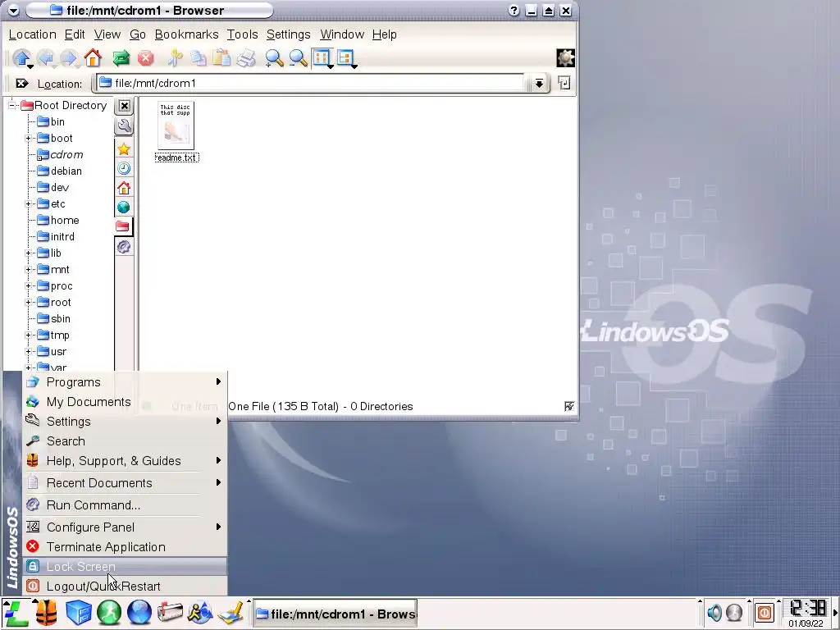The width and height of the screenshot is (840, 630).
Task: Select the Icon View toolbar button
Action: pyautogui.click(x=322, y=58)
